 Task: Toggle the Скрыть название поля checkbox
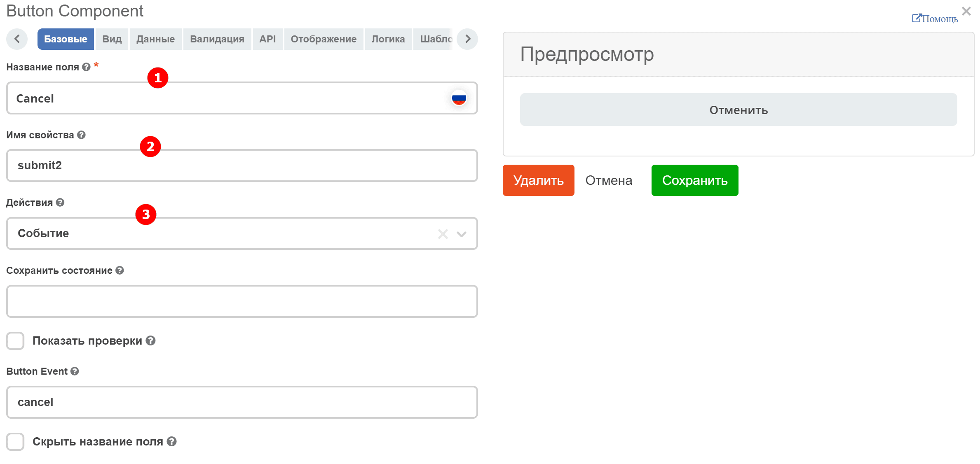15,442
